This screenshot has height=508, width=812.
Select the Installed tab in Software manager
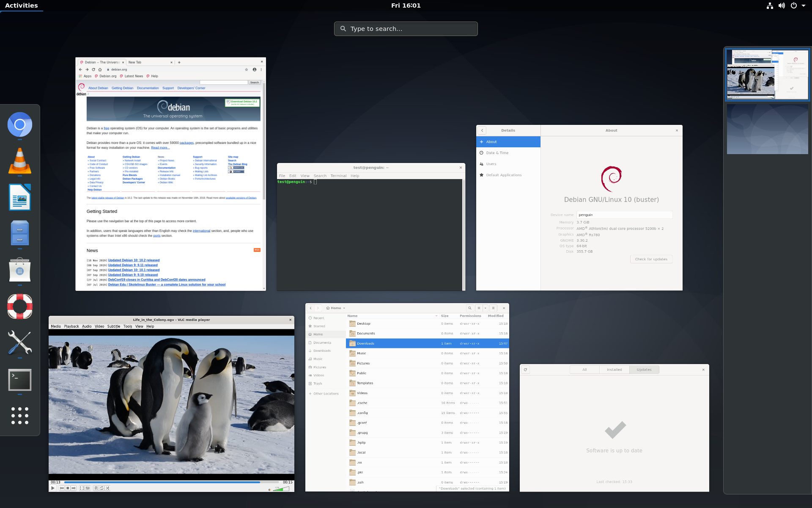614,369
